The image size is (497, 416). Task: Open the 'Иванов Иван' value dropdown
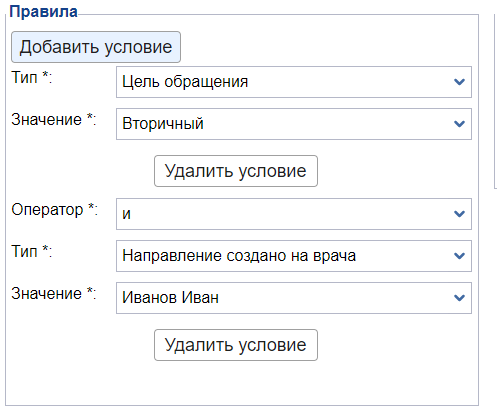294,298
